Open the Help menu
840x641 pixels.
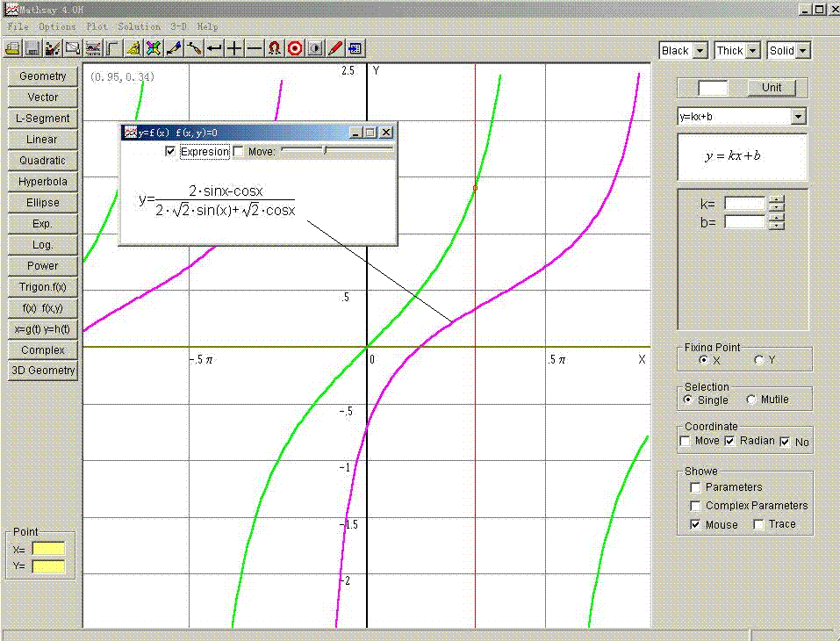[207, 26]
